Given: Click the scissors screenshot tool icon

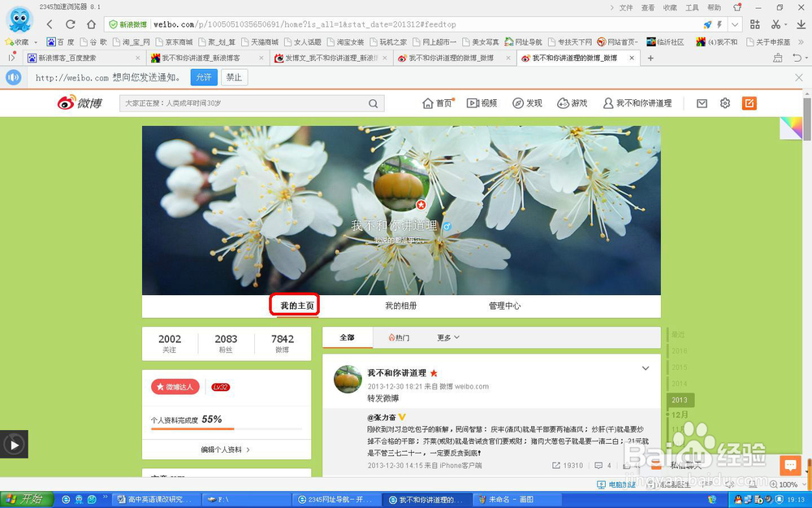Looking at the screenshot, I should click(775, 24).
